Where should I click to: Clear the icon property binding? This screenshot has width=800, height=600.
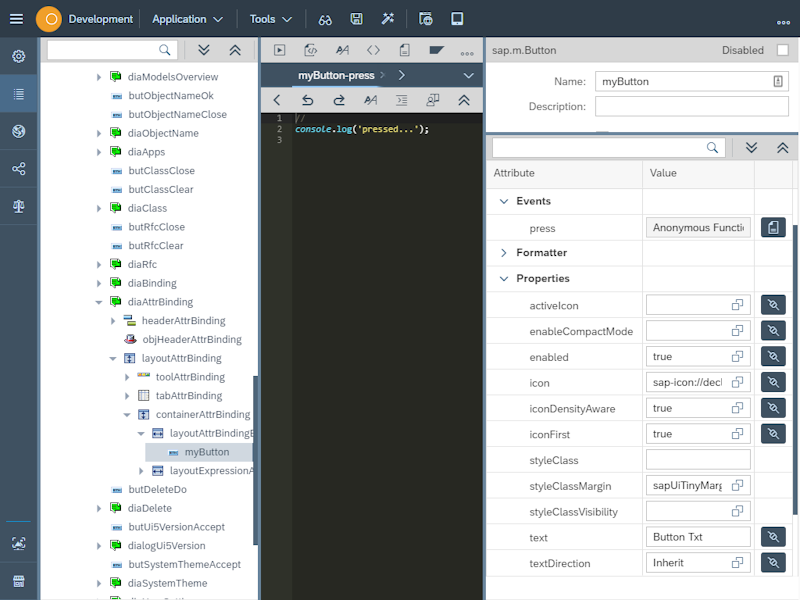(x=772, y=382)
